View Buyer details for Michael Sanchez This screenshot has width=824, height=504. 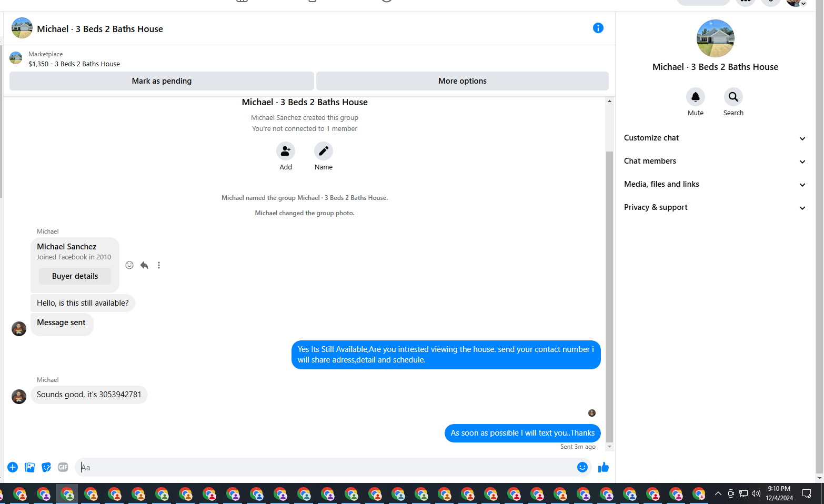click(x=75, y=276)
